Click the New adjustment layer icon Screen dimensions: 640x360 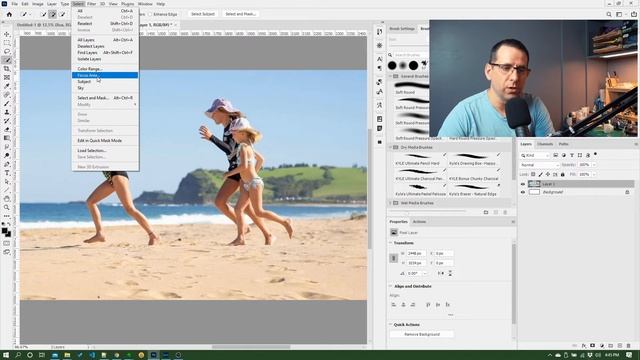click(602, 346)
